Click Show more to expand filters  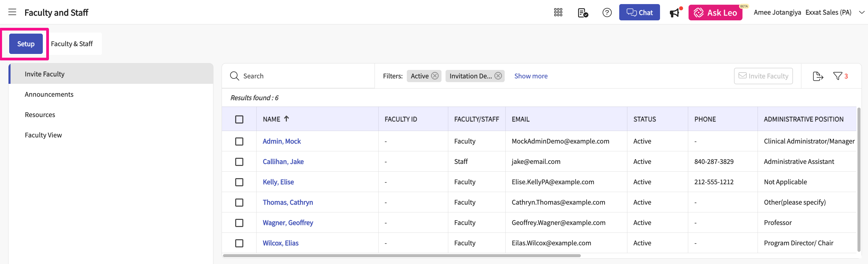coord(531,76)
